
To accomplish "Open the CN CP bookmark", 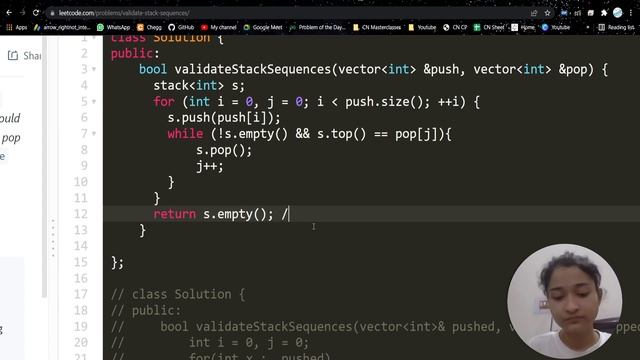I will tap(455, 27).
